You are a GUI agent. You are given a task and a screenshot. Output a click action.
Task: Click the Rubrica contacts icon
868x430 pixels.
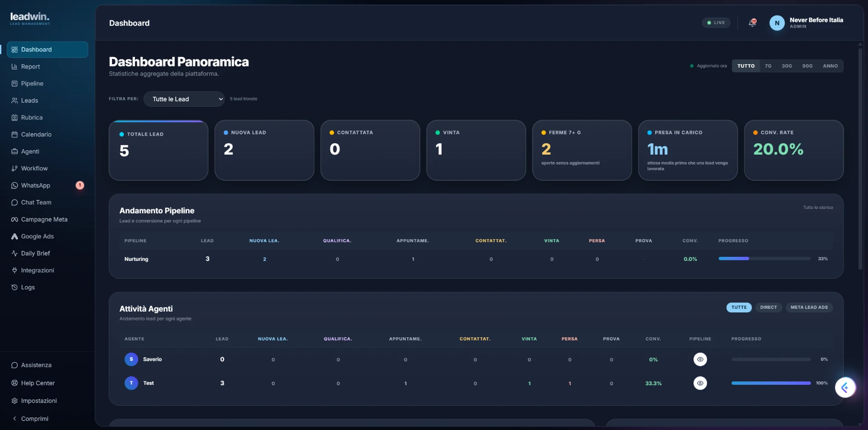click(14, 118)
